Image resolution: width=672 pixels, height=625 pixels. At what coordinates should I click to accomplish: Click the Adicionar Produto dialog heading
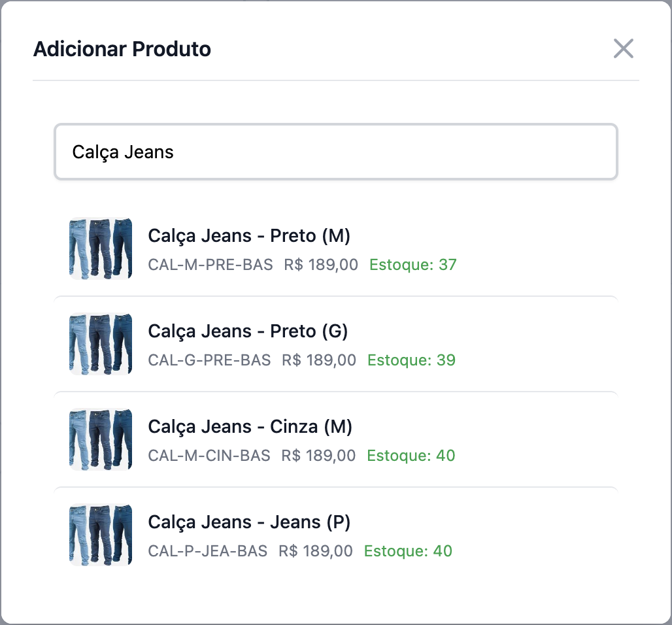point(122,49)
